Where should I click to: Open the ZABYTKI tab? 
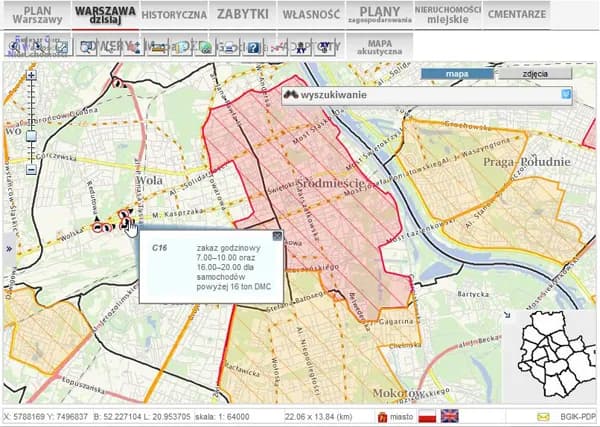(x=242, y=15)
